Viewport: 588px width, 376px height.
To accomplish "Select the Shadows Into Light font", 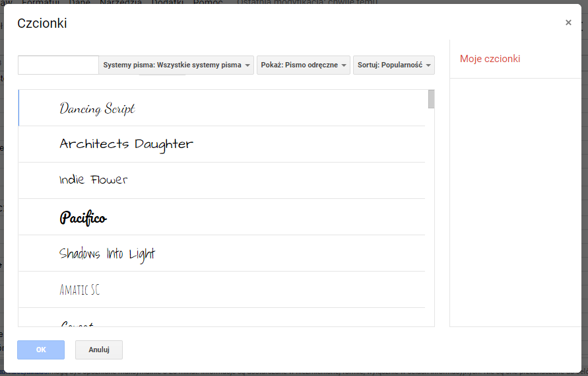I will tap(222, 254).
